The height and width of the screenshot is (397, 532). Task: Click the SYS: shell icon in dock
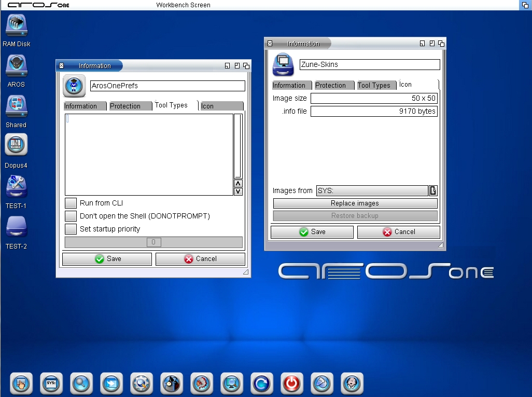point(51,384)
